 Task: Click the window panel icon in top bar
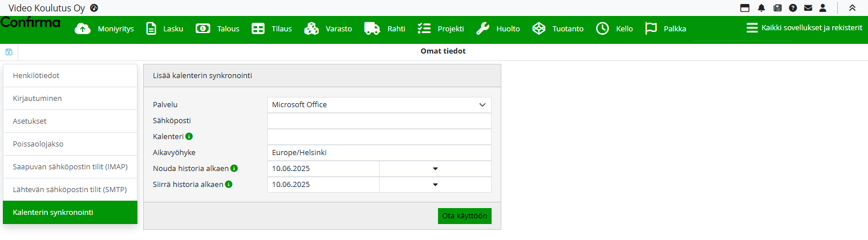tap(745, 8)
